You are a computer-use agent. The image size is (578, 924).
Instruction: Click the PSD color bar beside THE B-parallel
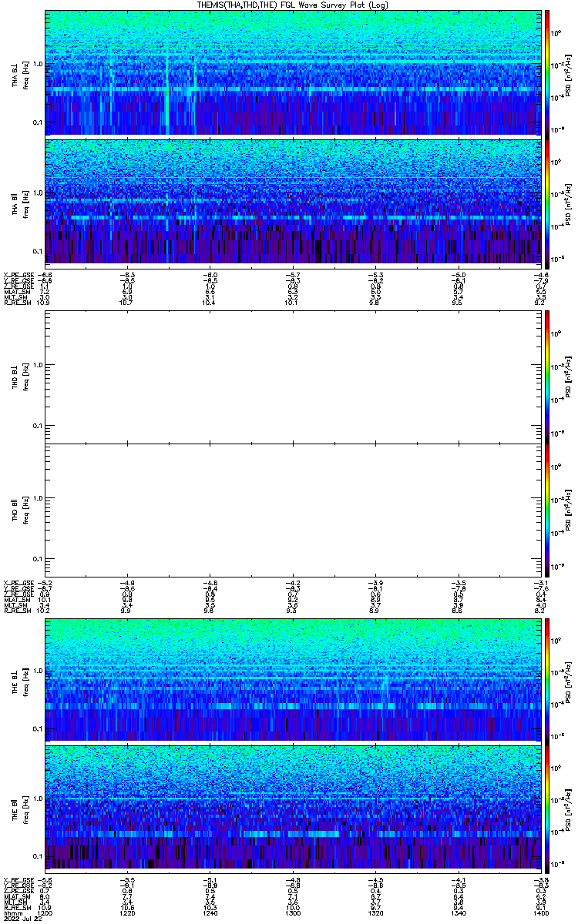547,808
